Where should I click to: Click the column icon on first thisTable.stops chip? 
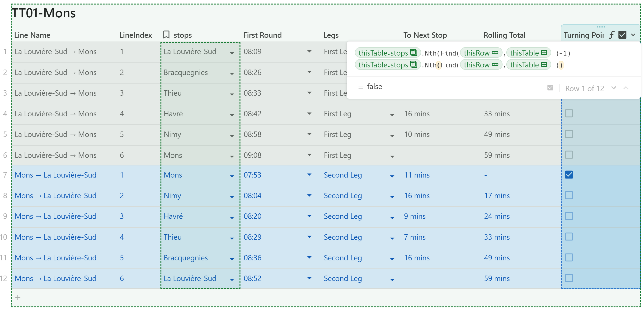pyautogui.click(x=414, y=53)
